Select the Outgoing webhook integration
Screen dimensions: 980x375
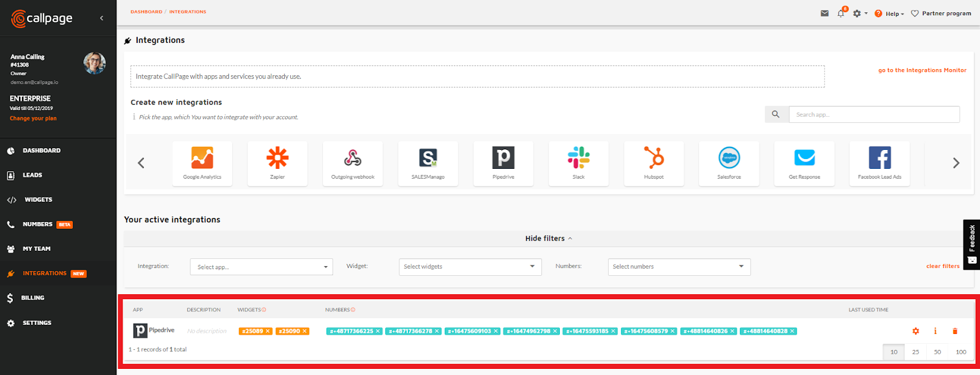(x=353, y=163)
